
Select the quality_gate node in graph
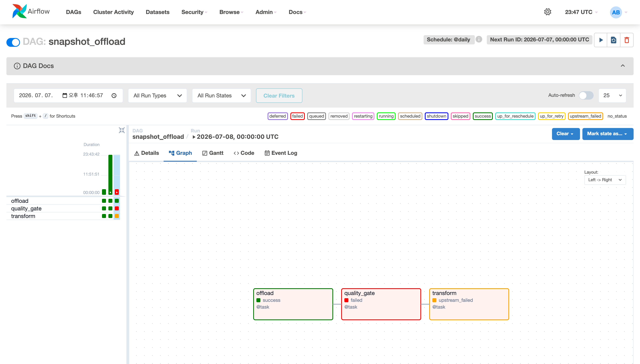point(381,304)
